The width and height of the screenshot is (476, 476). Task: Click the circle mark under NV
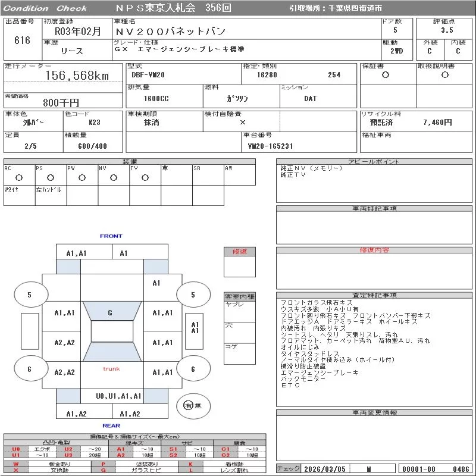pyautogui.click(x=114, y=177)
